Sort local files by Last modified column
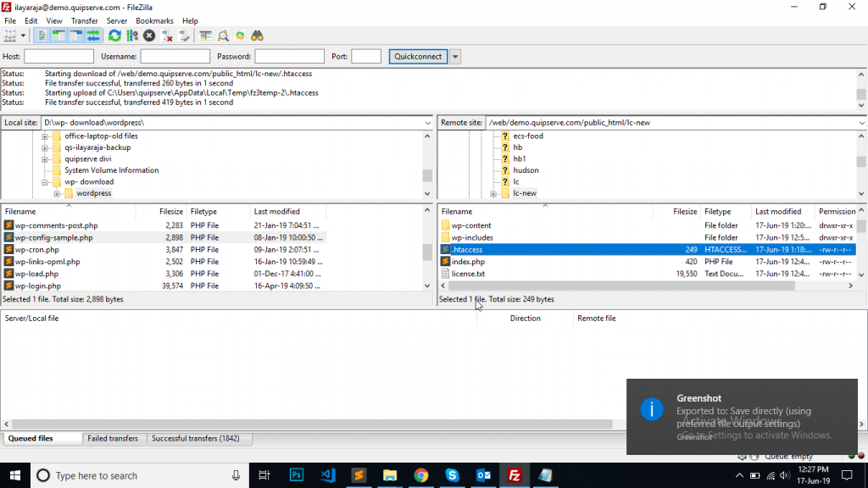The height and width of the screenshot is (488, 868). (288, 211)
